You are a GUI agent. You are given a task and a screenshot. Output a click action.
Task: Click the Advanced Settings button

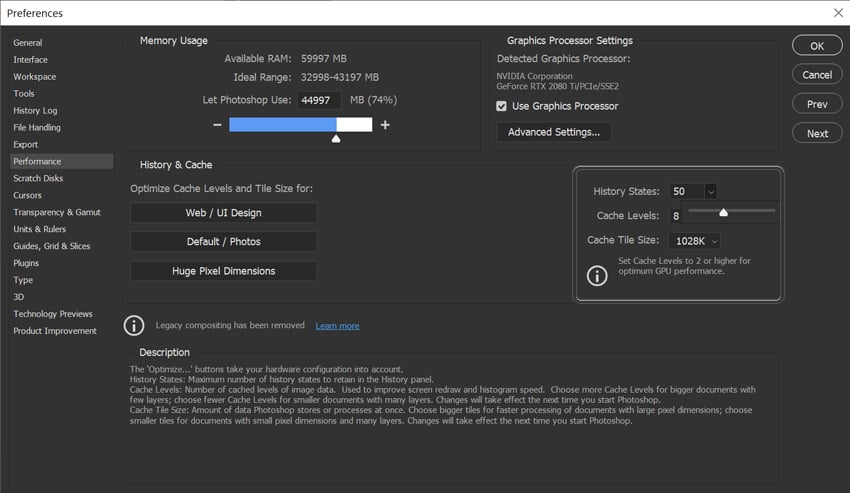[x=554, y=132]
